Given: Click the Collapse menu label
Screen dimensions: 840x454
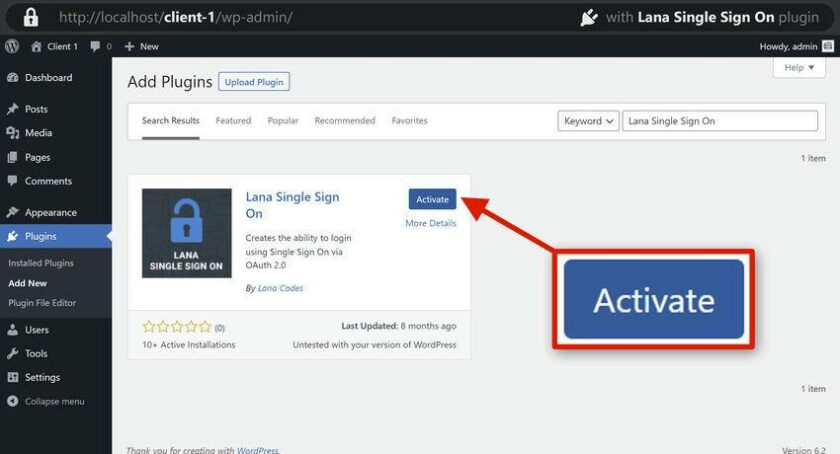Looking at the screenshot, I should pos(55,401).
